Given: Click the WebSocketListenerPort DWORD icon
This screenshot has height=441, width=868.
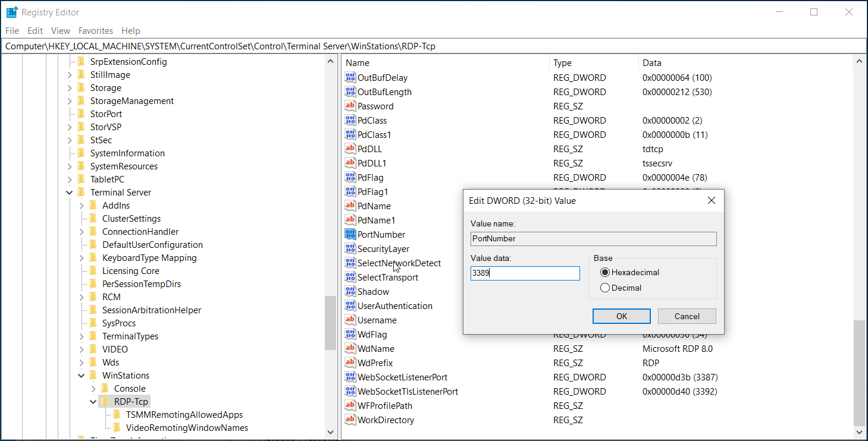Looking at the screenshot, I should [350, 377].
